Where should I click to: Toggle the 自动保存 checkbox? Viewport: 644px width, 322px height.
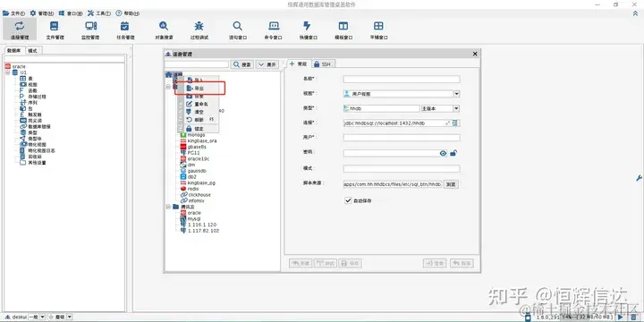click(x=348, y=200)
